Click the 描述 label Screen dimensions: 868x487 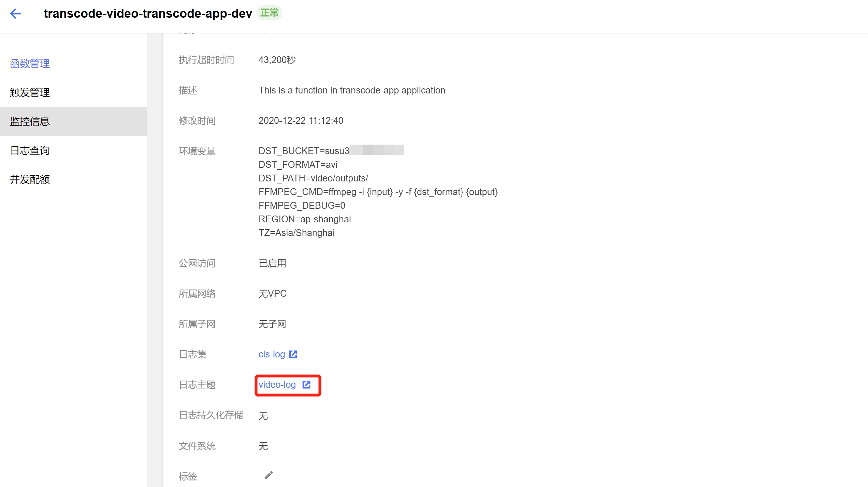point(188,90)
